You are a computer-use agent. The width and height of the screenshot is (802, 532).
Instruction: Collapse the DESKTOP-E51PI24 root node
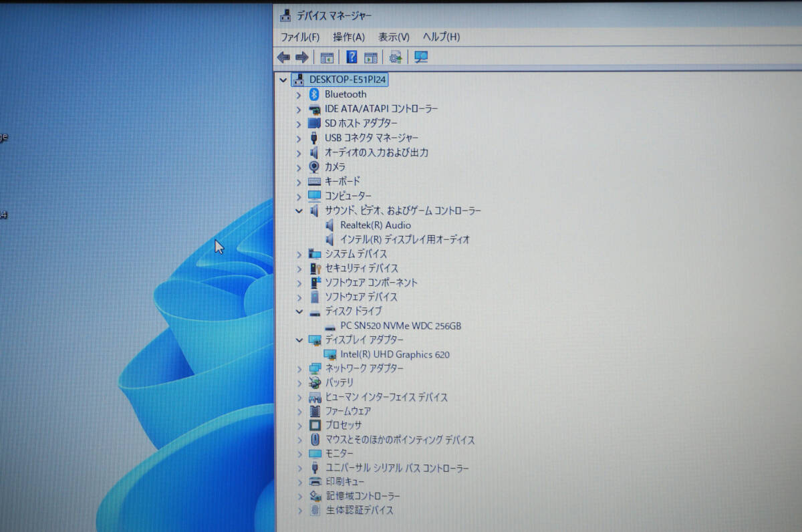click(283, 80)
